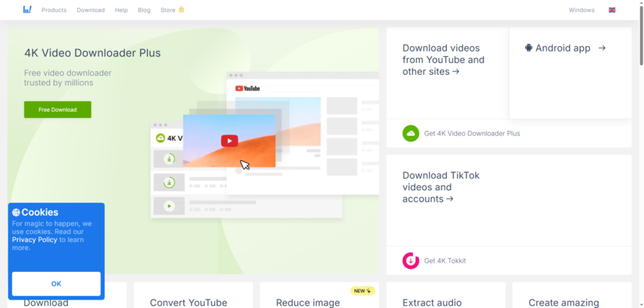Open the Android app link
This screenshot has height=308, width=644.
tap(563, 48)
